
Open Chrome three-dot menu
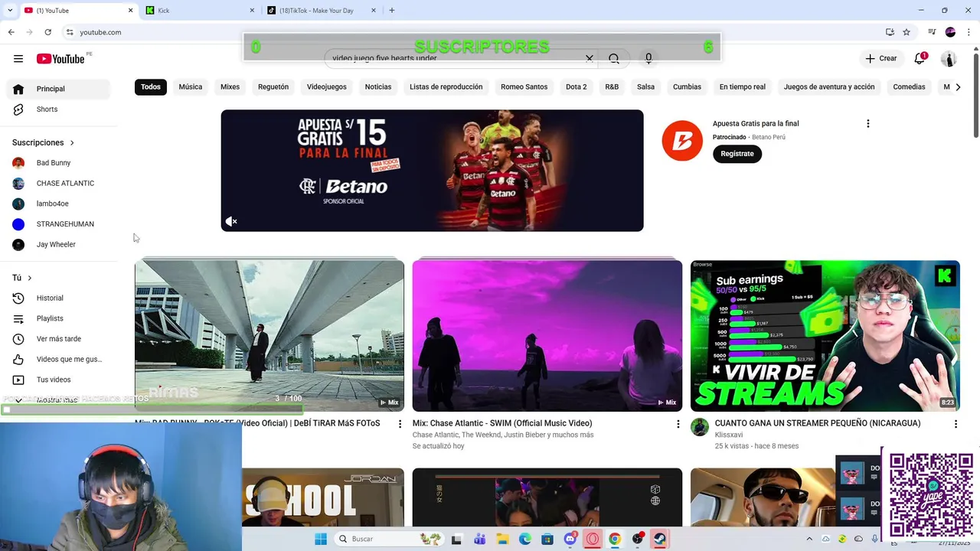(969, 32)
